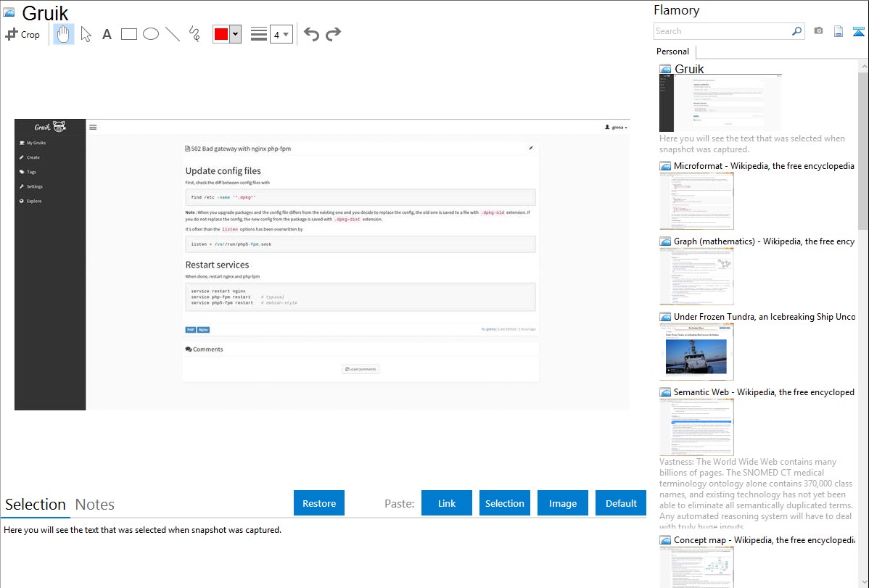Click the 'Concept map - Wikipedia' title
This screenshot has height=588, width=869.
[764, 539]
